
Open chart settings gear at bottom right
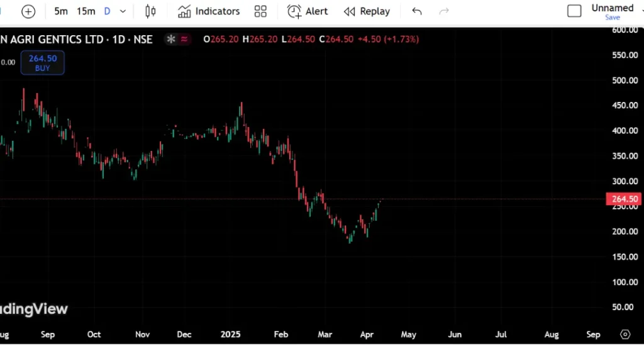pyautogui.click(x=625, y=334)
